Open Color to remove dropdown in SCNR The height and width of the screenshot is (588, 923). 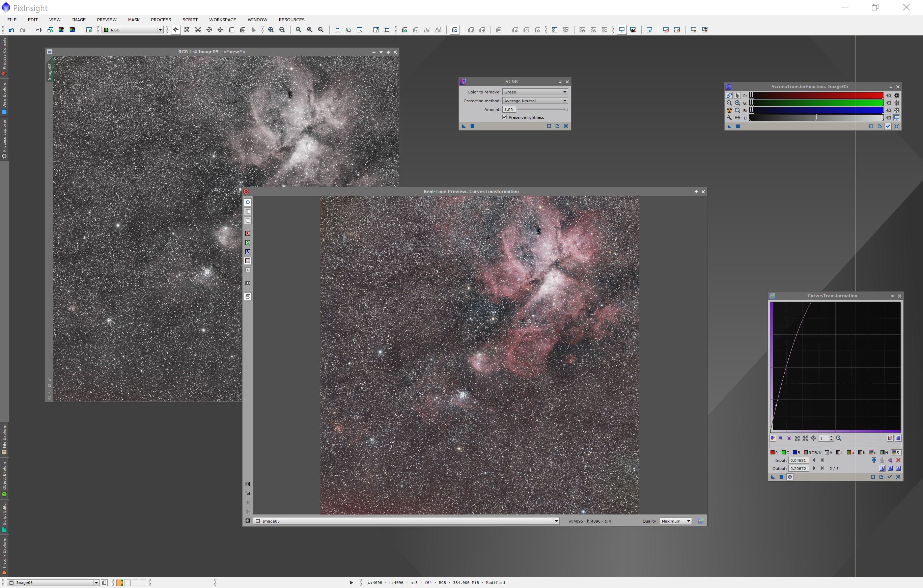535,92
